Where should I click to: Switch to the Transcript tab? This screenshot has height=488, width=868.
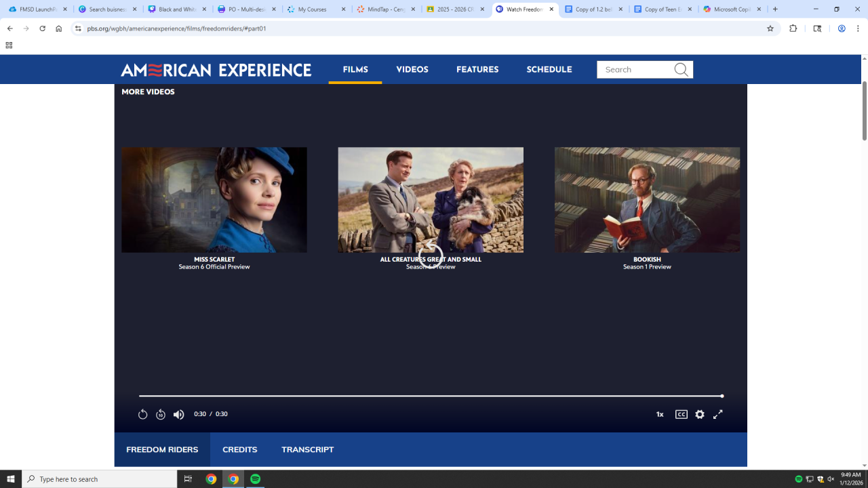pyautogui.click(x=308, y=449)
